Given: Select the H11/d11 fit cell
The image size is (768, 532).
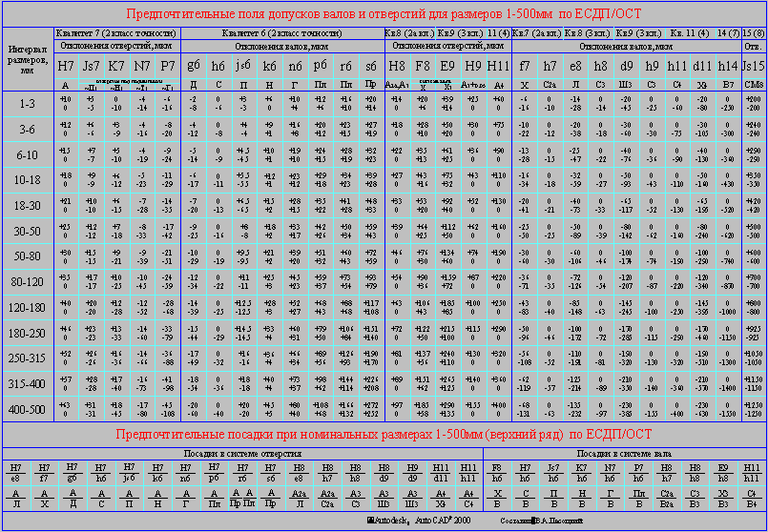Looking at the screenshot, I should 442,472.
